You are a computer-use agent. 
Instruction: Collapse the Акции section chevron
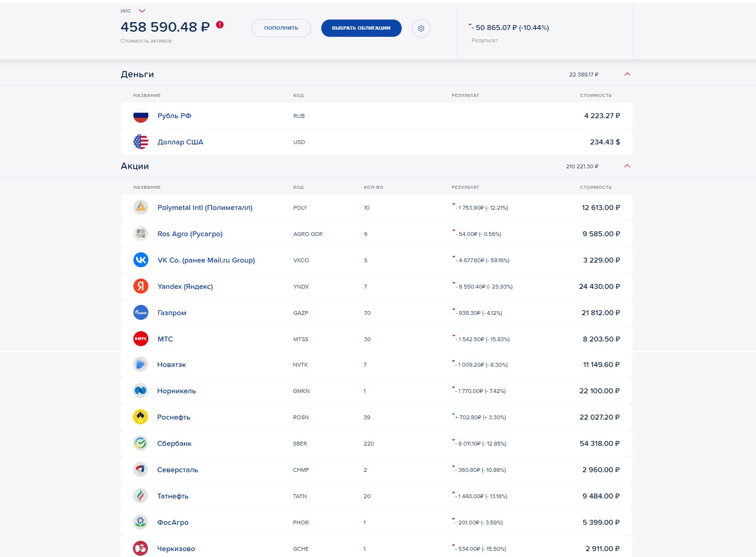point(627,166)
